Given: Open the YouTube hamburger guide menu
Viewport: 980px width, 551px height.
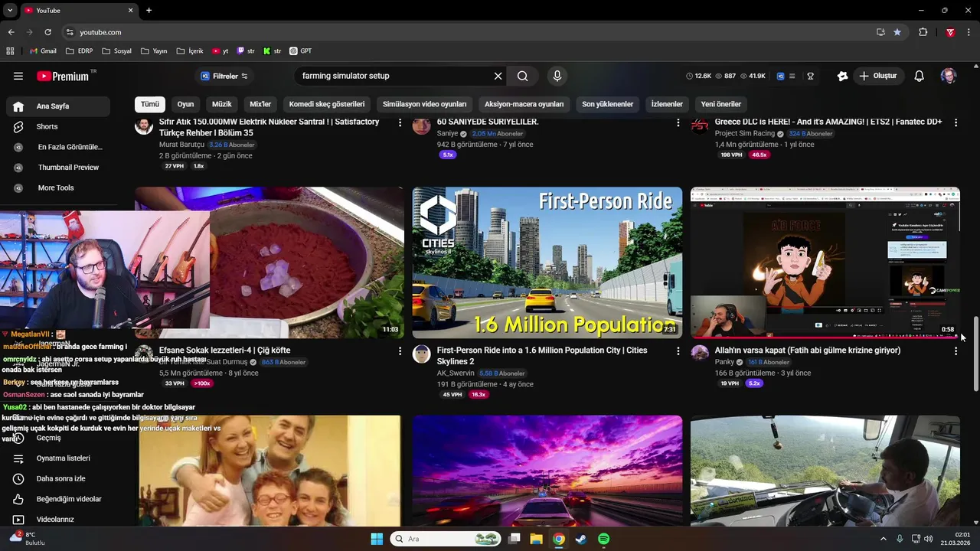Looking at the screenshot, I should click(18, 76).
